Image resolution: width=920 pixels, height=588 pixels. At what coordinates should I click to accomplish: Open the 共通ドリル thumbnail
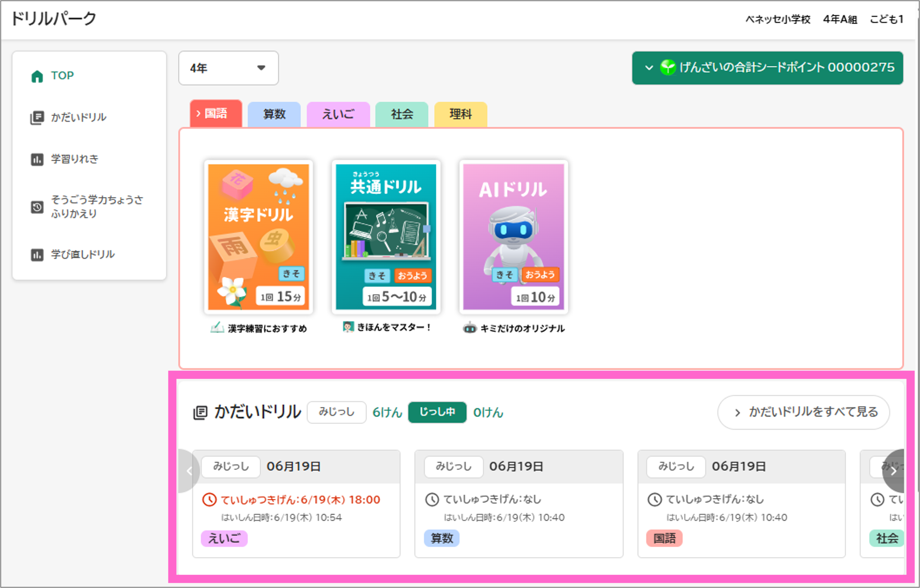[386, 237]
